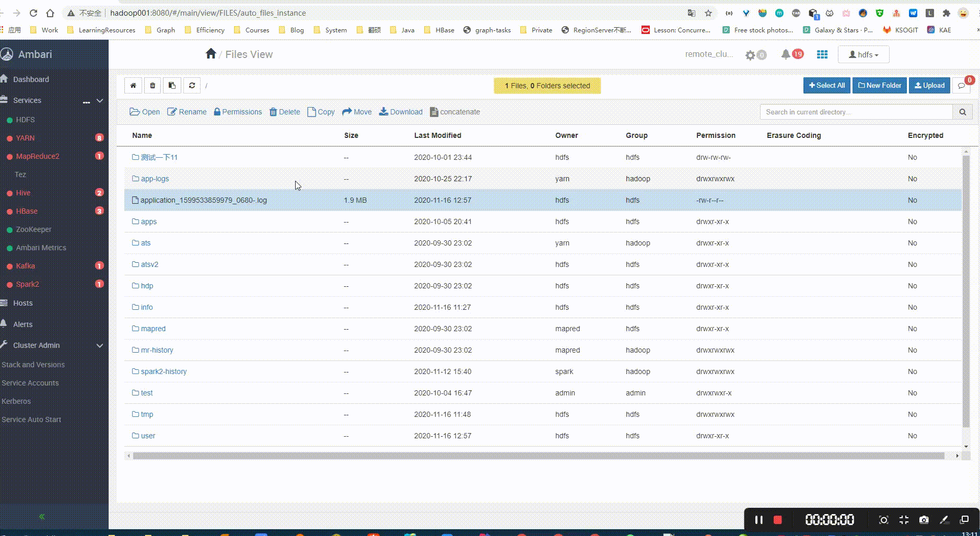Click the Ambari logo
This screenshot has width=980, height=536.
pos(7,54)
